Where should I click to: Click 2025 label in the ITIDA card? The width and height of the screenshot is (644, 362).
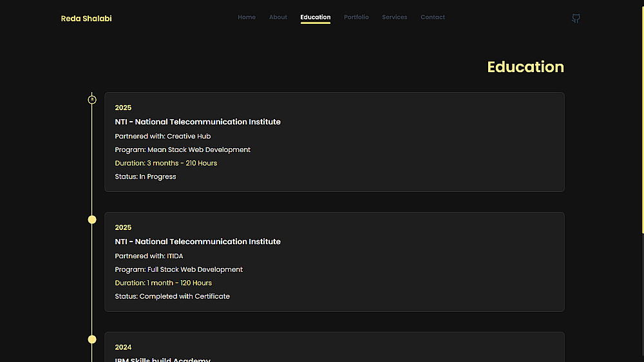[x=123, y=227]
